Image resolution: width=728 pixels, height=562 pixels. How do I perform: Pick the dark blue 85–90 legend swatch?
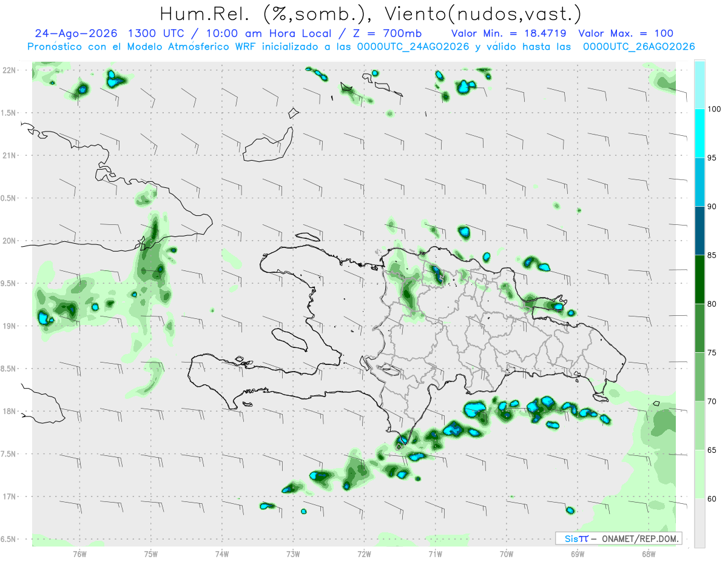tap(699, 231)
